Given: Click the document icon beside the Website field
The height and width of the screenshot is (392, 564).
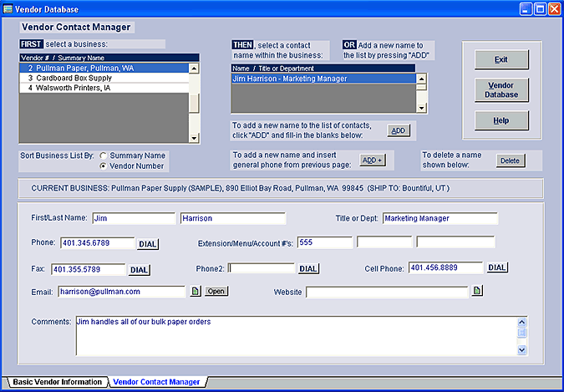Looking at the screenshot, I should pos(477,291).
